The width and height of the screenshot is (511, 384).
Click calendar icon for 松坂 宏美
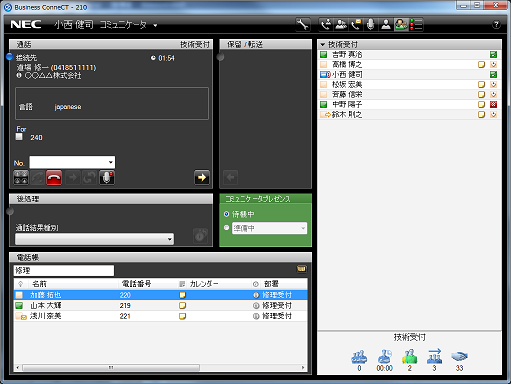pyautogui.click(x=481, y=85)
